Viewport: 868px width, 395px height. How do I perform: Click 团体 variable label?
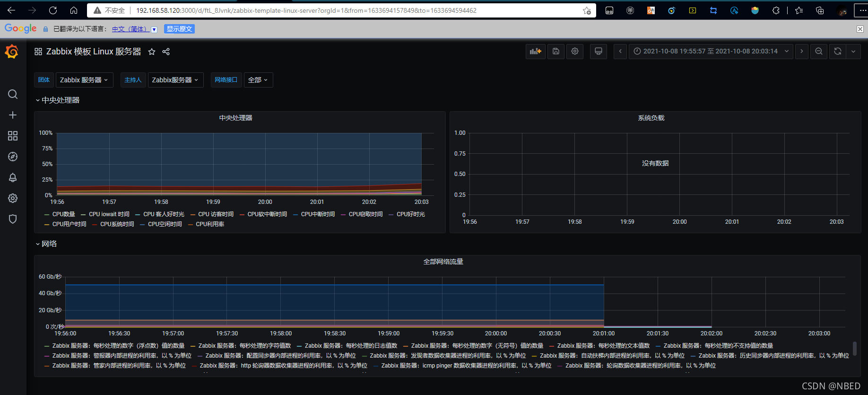(x=44, y=80)
